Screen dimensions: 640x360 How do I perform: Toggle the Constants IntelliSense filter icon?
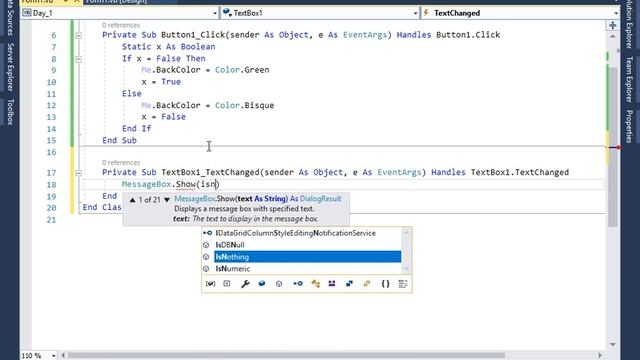[227, 284]
